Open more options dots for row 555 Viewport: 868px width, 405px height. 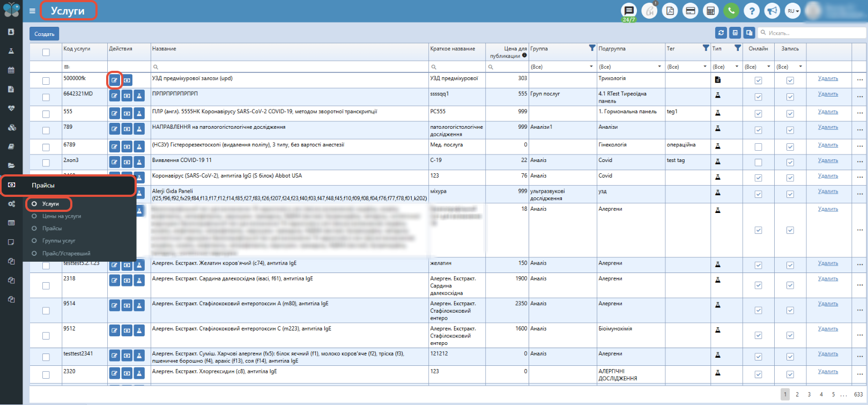pyautogui.click(x=860, y=114)
